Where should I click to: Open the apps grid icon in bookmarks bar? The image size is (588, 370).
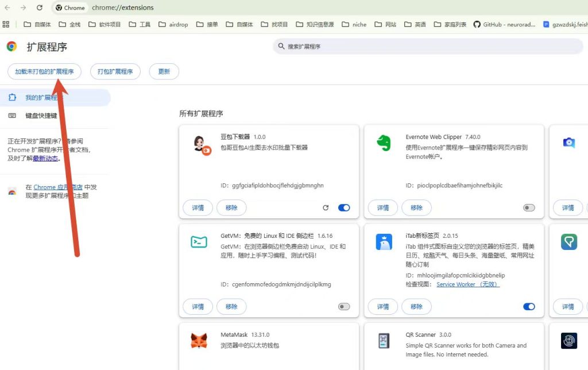tap(6, 24)
